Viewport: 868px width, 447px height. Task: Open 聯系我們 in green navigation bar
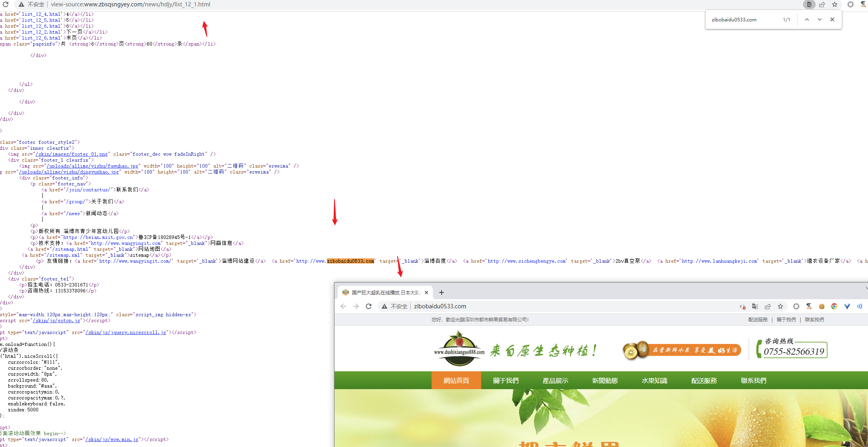753,380
